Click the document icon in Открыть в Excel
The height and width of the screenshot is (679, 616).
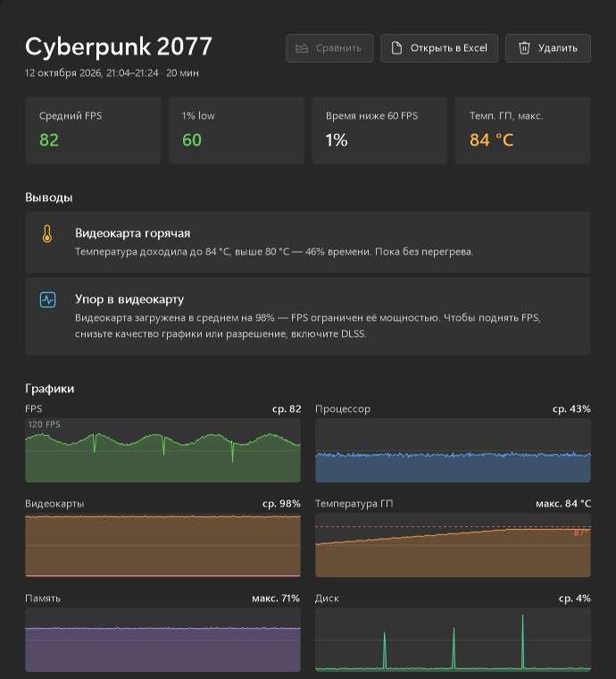click(x=396, y=48)
